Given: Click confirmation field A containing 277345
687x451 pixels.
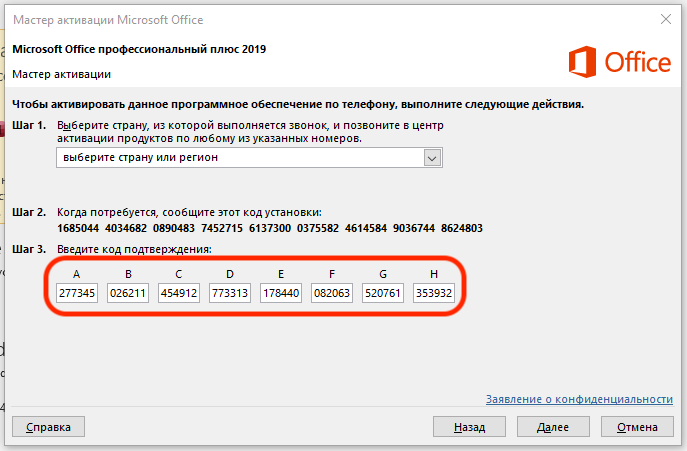Looking at the screenshot, I should point(77,294).
